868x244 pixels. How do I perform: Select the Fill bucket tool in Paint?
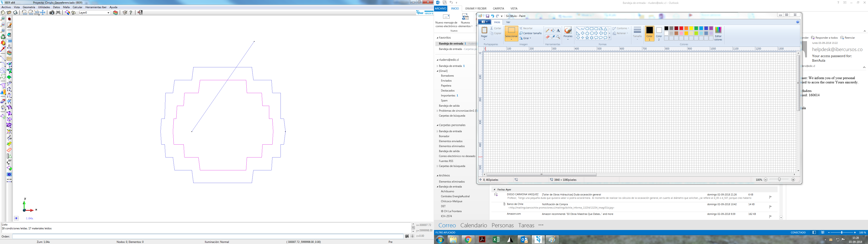click(x=553, y=30)
